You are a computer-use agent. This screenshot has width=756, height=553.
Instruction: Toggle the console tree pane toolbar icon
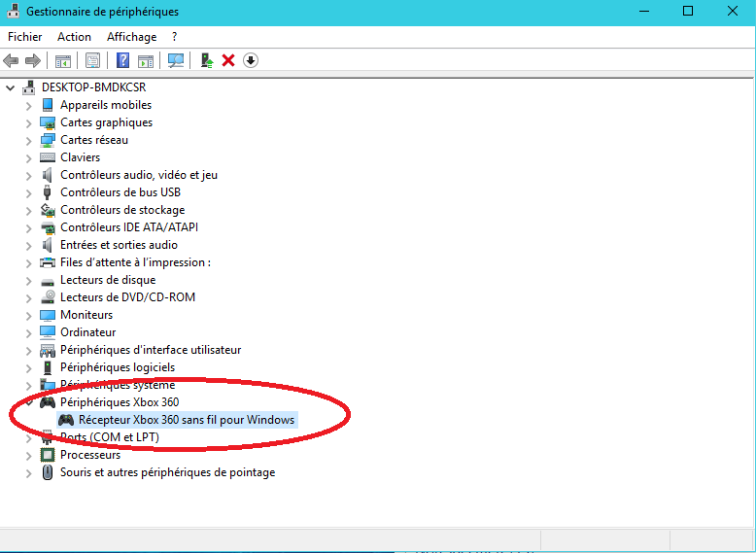[x=63, y=61]
